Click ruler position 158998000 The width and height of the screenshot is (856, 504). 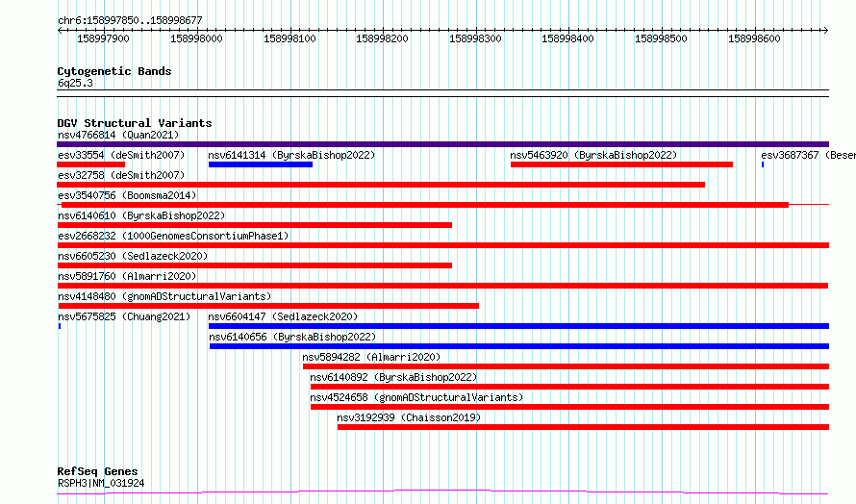coord(196,38)
